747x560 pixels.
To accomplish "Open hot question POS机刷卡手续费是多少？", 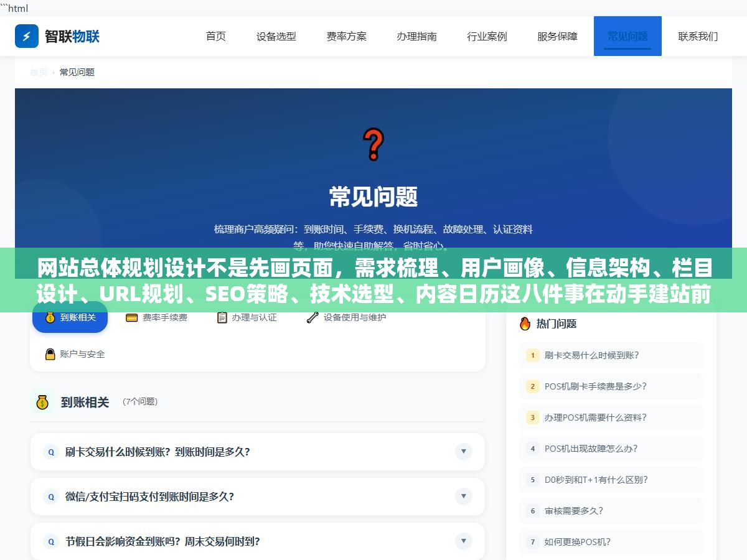I will point(611,386).
